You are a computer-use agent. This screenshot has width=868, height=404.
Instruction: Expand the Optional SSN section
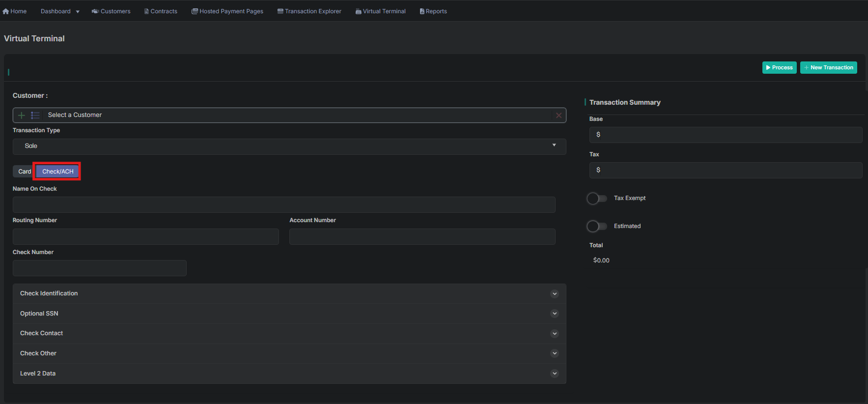(x=289, y=314)
